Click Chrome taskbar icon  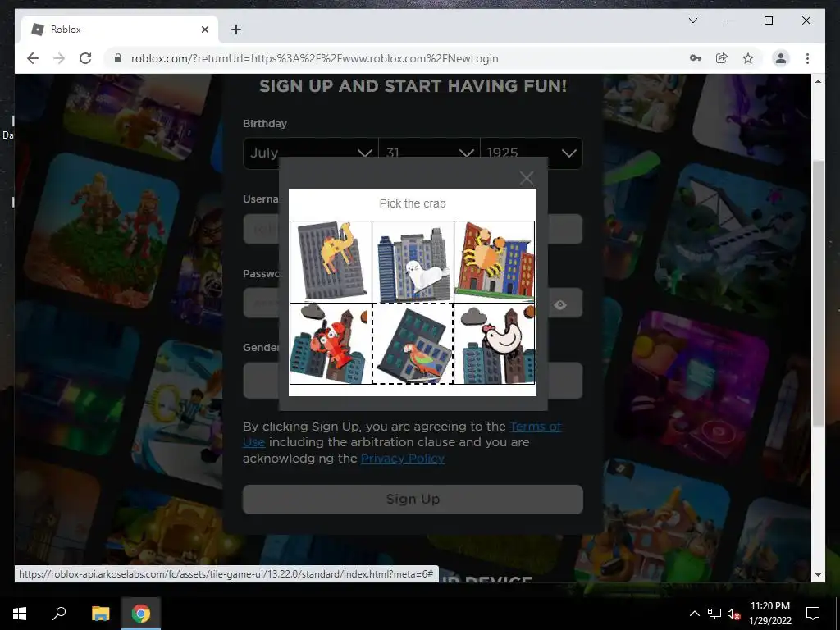tap(141, 614)
